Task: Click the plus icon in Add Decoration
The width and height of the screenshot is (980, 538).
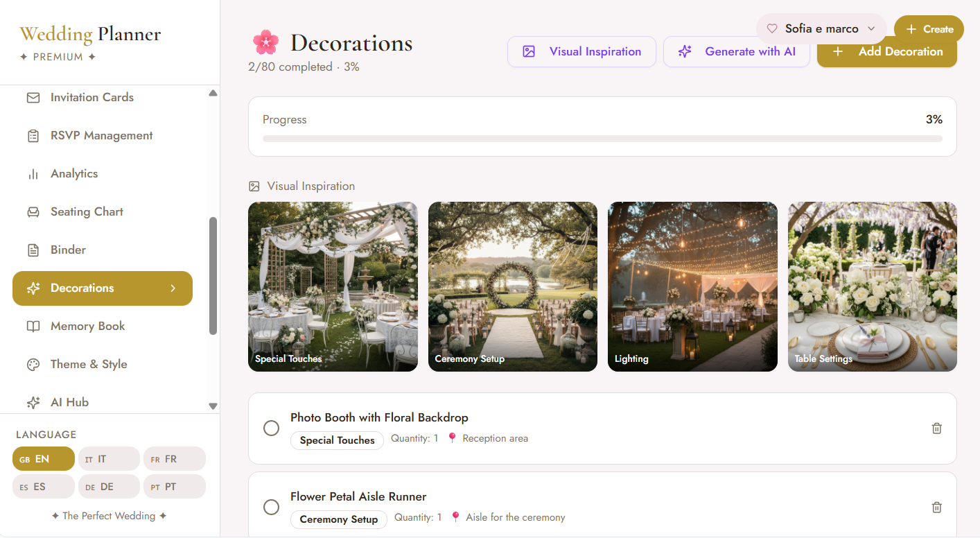Action: click(x=838, y=51)
